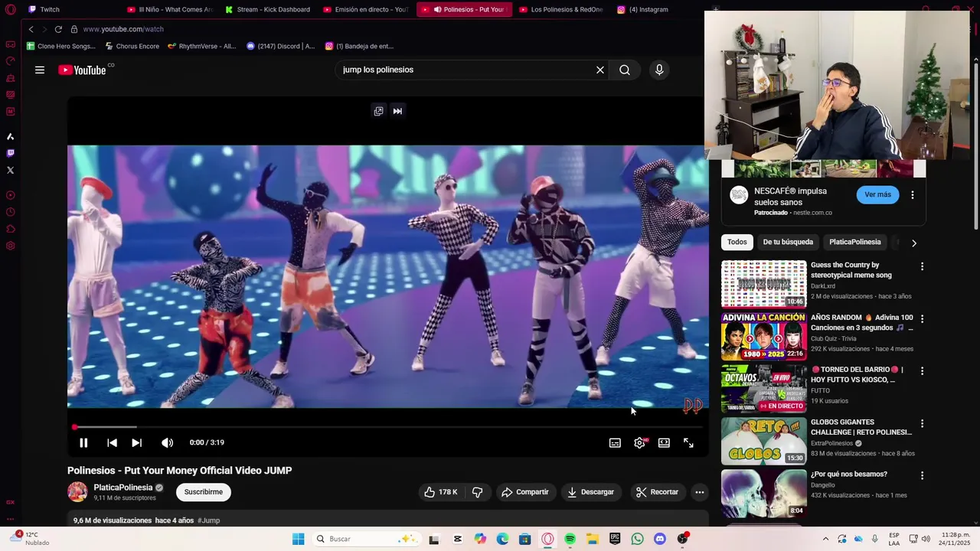The image size is (980, 551).
Task: Go to the previous video
Action: point(112,442)
